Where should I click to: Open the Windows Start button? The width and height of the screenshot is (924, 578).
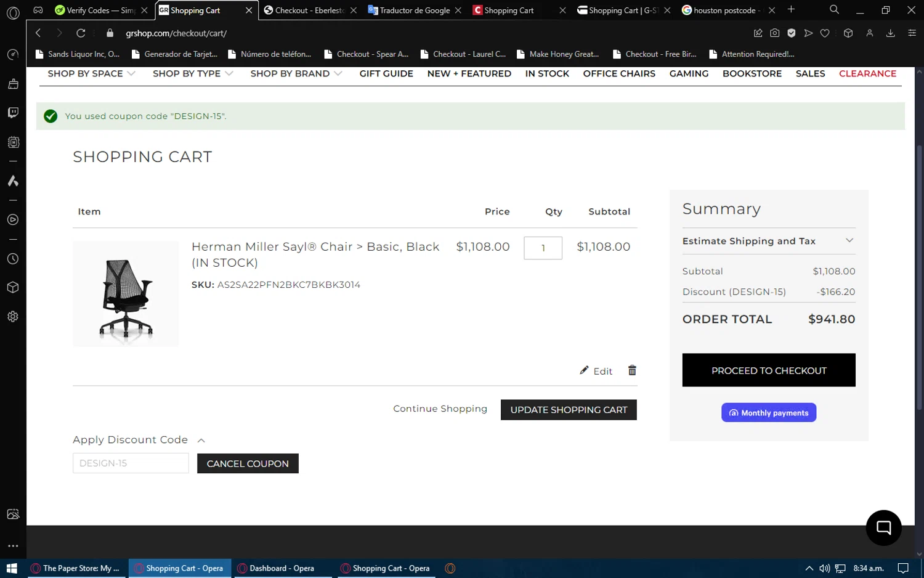coord(12,568)
